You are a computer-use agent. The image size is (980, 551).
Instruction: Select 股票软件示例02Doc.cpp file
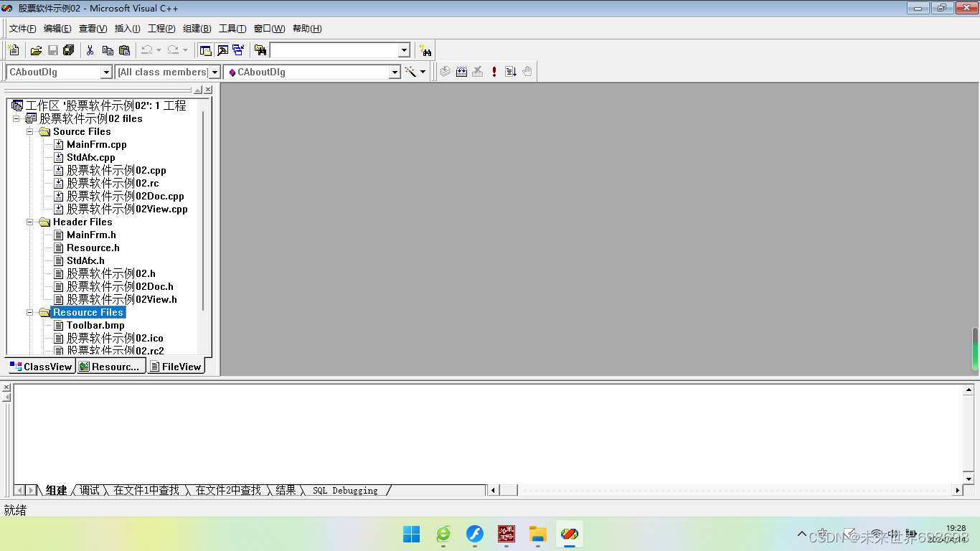126,197
